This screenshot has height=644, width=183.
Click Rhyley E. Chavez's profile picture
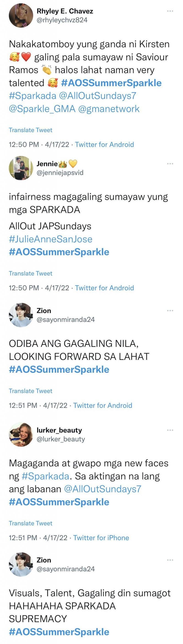click(x=21, y=16)
